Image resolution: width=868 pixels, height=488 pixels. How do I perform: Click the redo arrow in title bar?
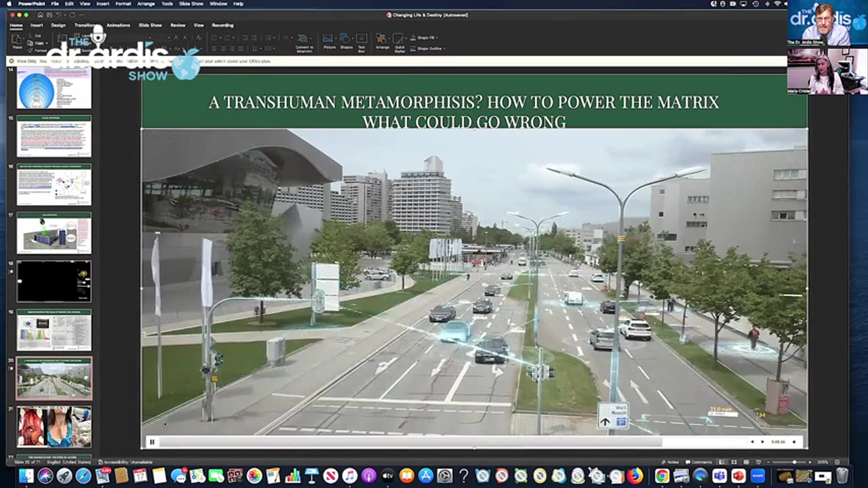click(73, 14)
